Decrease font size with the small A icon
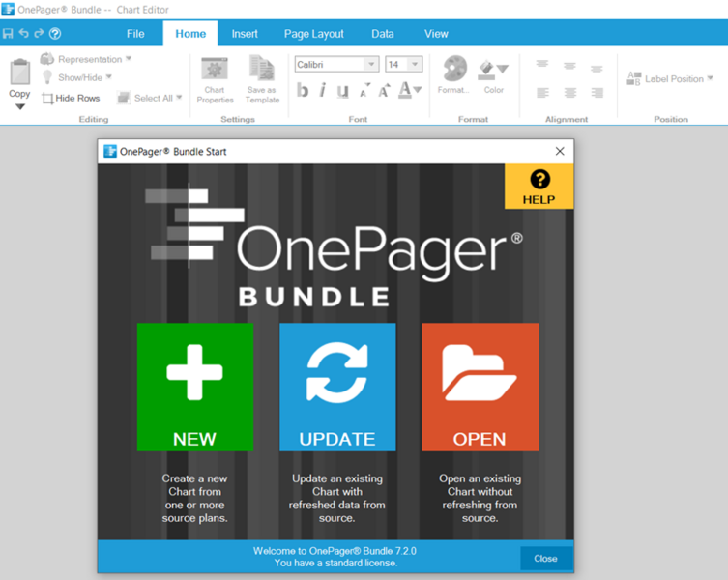 (x=364, y=91)
